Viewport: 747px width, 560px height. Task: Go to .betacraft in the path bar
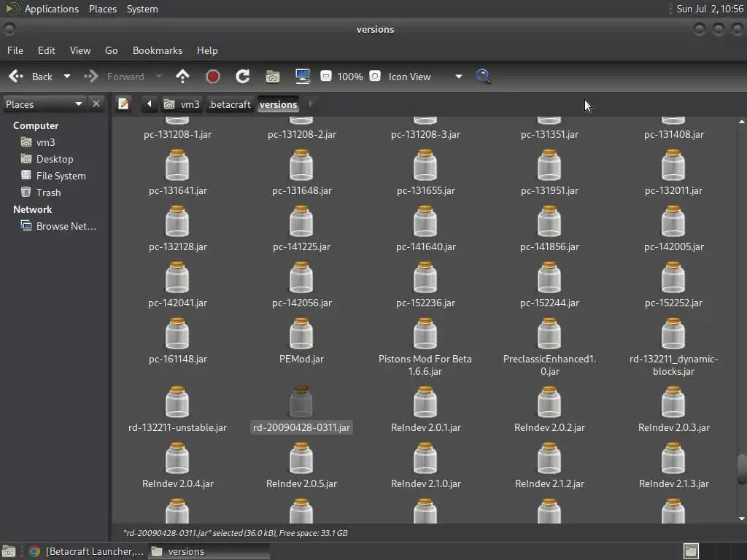(x=230, y=104)
